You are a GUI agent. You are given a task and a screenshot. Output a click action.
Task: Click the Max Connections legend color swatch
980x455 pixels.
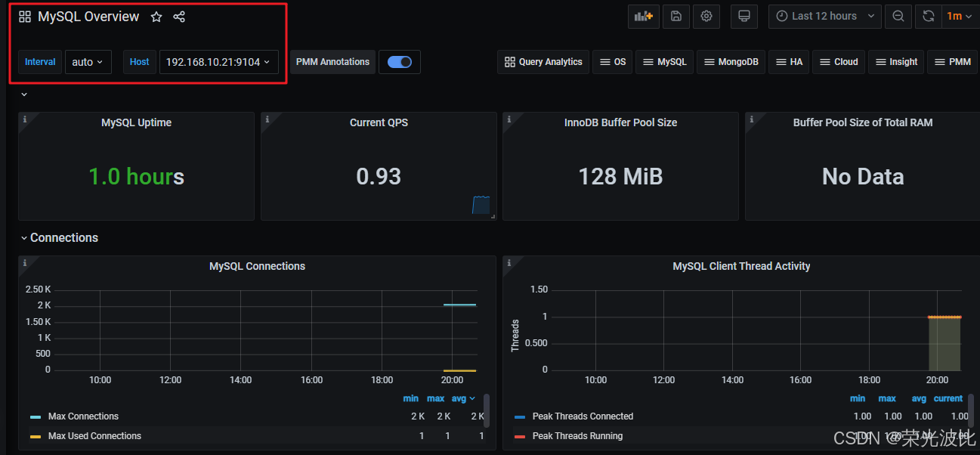pyautogui.click(x=36, y=416)
